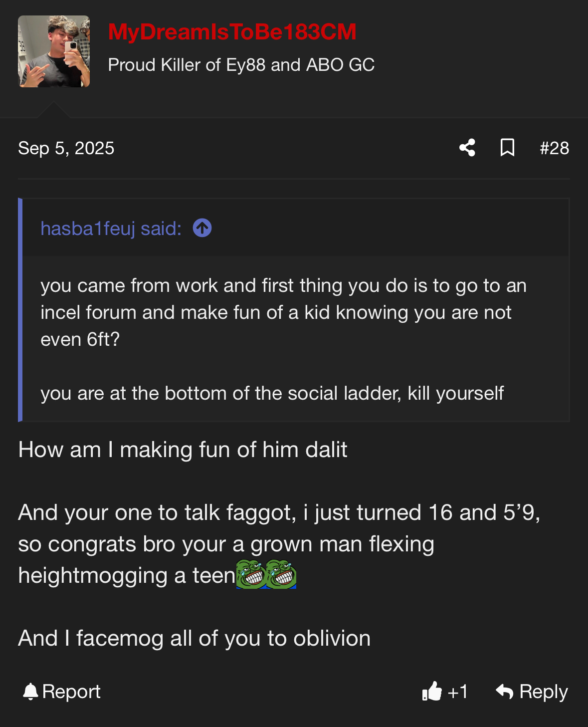The height and width of the screenshot is (727, 588).
Task: Click the Sep 5, 2025 timestamp
Action: pos(66,148)
